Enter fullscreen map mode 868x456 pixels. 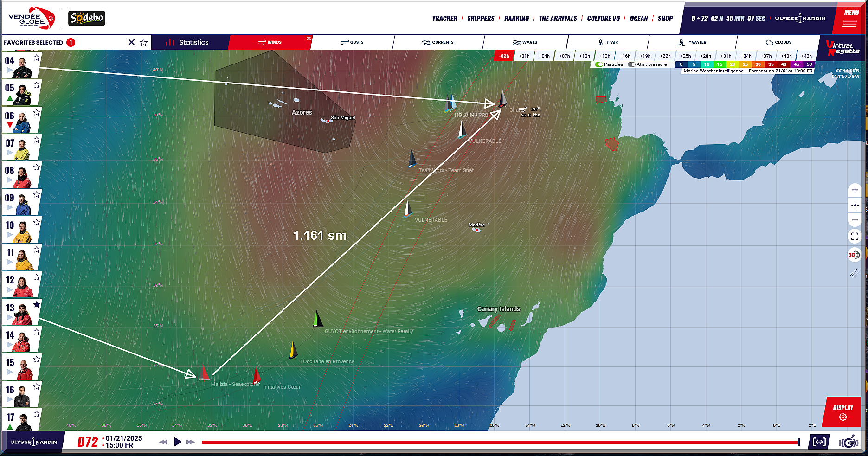pyautogui.click(x=855, y=236)
